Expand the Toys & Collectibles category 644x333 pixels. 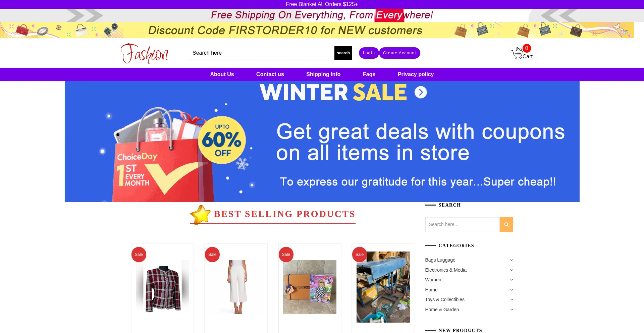click(x=512, y=299)
